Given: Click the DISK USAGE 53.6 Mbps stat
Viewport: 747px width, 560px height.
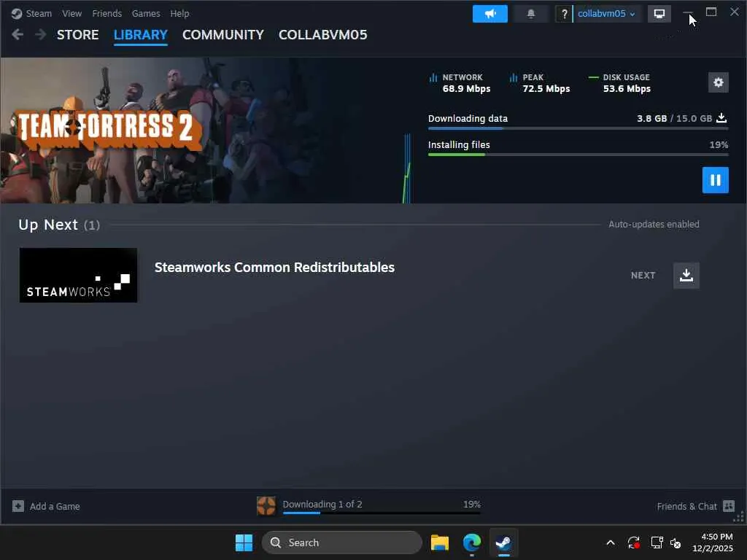Looking at the screenshot, I should 620,83.
